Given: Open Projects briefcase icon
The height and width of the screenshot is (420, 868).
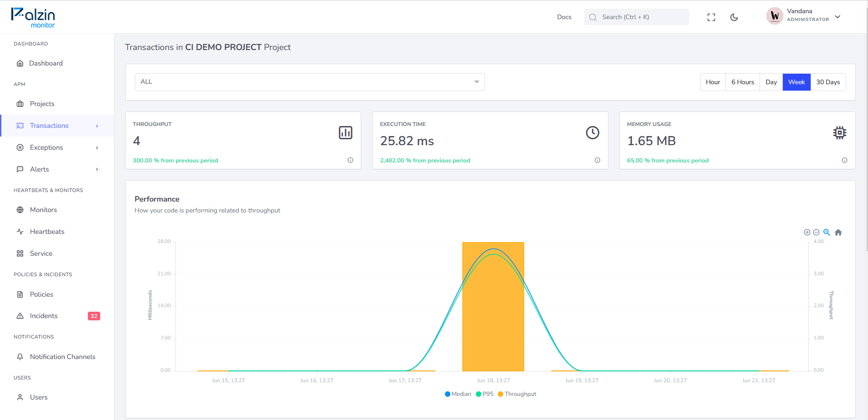Looking at the screenshot, I should (20, 104).
